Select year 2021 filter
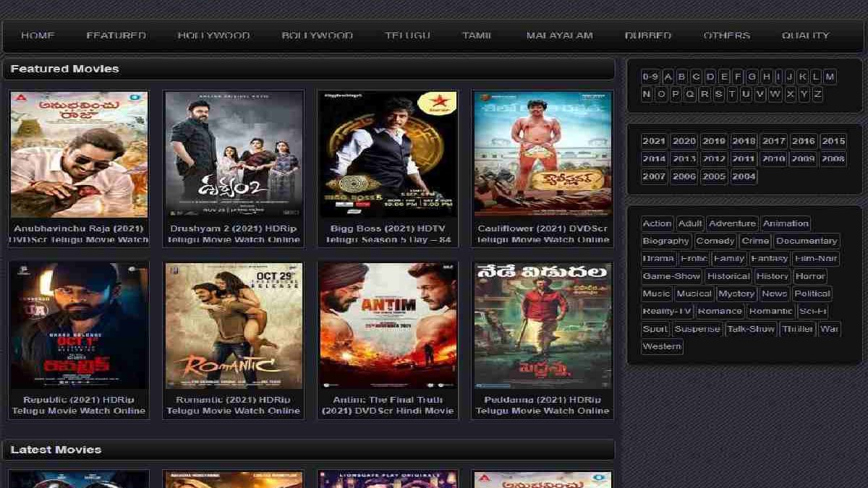This screenshot has height=488, width=868. tap(654, 141)
